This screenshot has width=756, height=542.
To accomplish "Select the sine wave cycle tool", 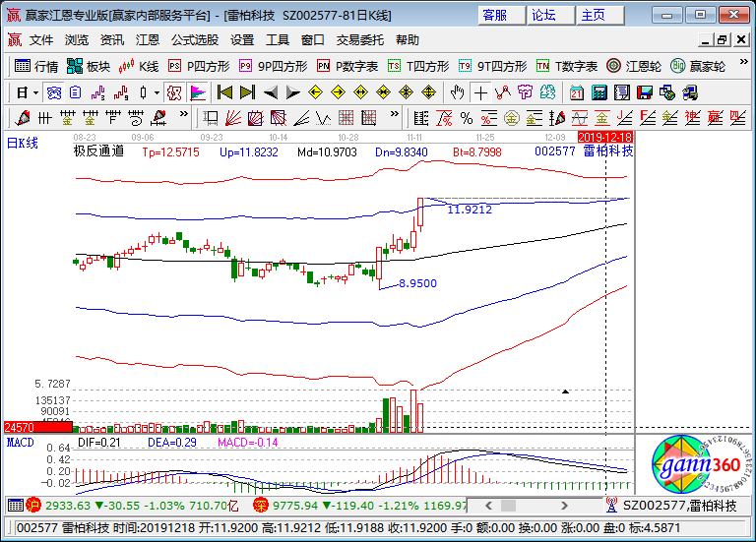I will click(580, 118).
